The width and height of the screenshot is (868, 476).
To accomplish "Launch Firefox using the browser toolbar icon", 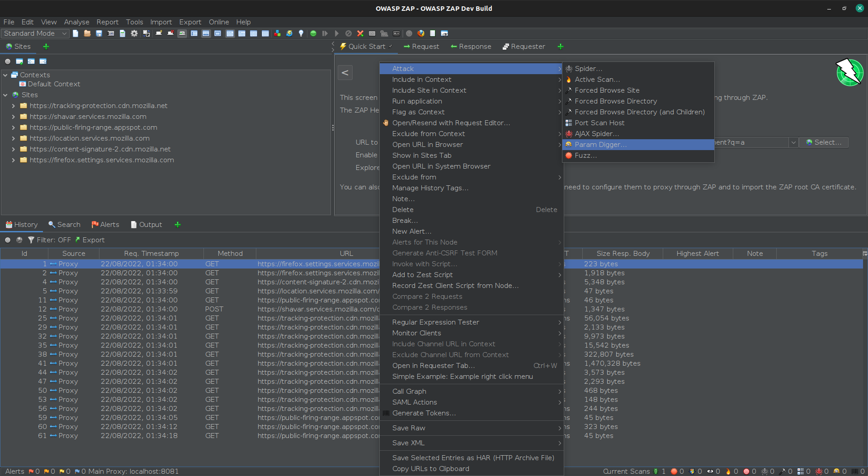I will coord(421,33).
